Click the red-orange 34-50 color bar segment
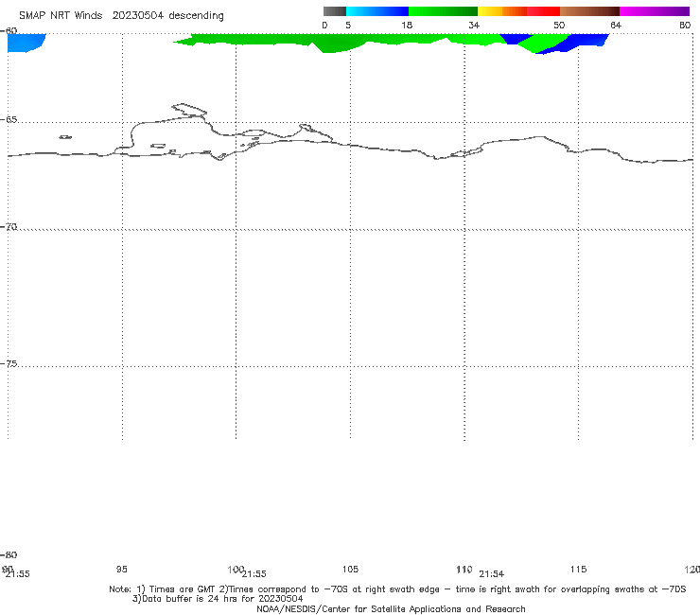The width and height of the screenshot is (700, 615). point(518,11)
